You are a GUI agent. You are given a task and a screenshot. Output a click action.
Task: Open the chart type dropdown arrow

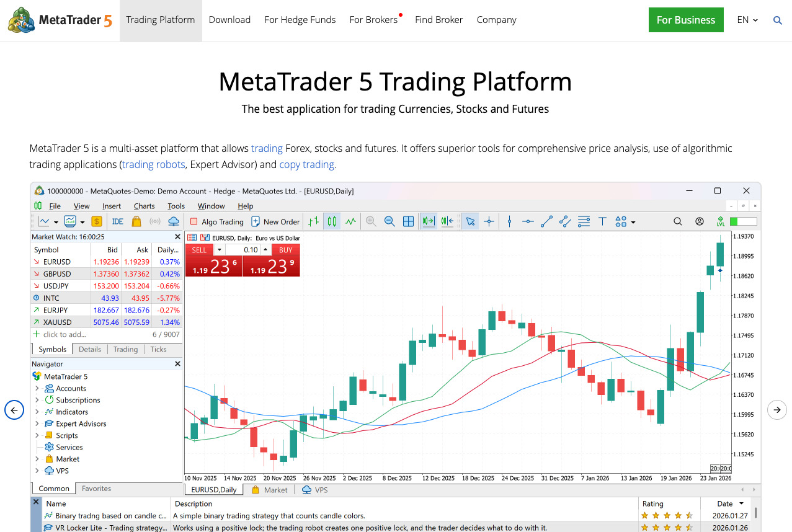[56, 222]
